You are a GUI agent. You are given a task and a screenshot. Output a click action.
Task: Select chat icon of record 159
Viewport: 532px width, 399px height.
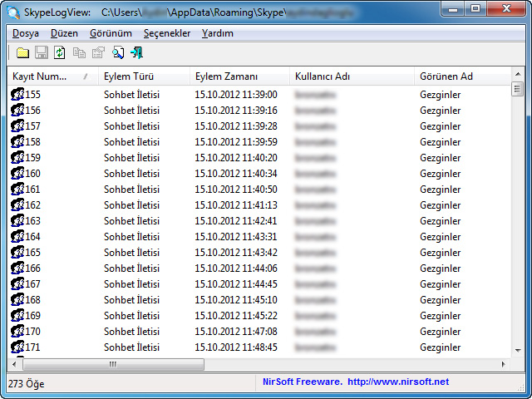coord(17,157)
